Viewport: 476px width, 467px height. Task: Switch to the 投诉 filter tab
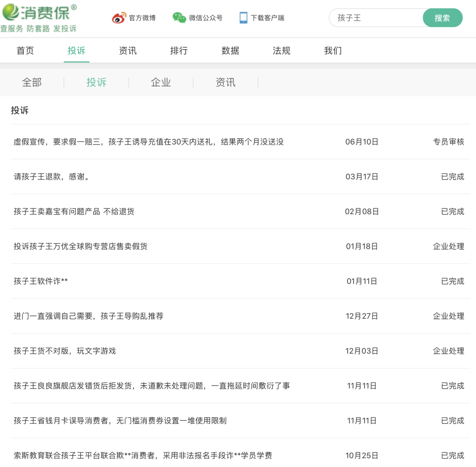coord(97,82)
